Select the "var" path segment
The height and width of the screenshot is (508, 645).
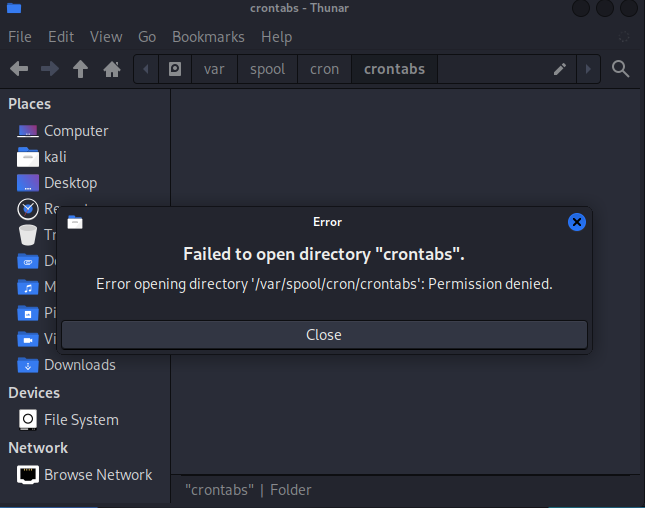214,69
